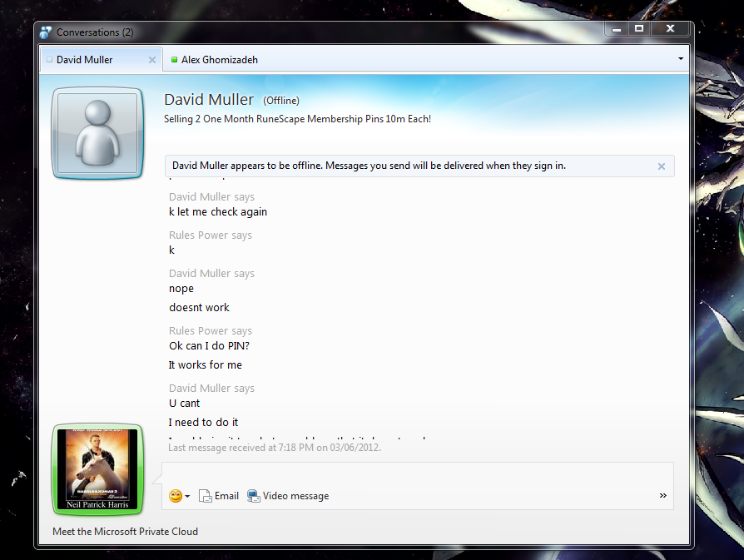Click the Email button
Image resolution: width=744 pixels, height=560 pixels.
(219, 496)
